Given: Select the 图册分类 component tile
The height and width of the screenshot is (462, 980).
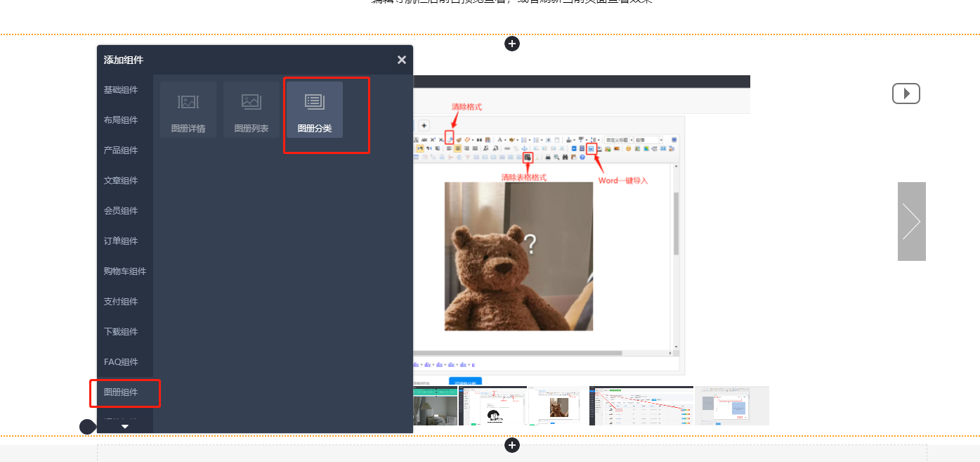Looking at the screenshot, I should pos(314,110).
